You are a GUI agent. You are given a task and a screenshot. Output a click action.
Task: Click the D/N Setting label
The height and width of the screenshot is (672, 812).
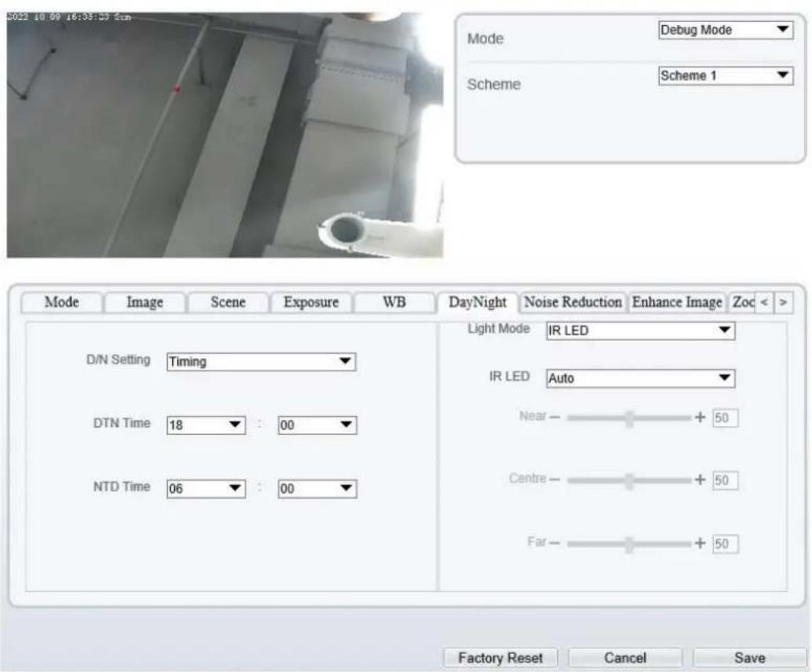pyautogui.click(x=118, y=360)
